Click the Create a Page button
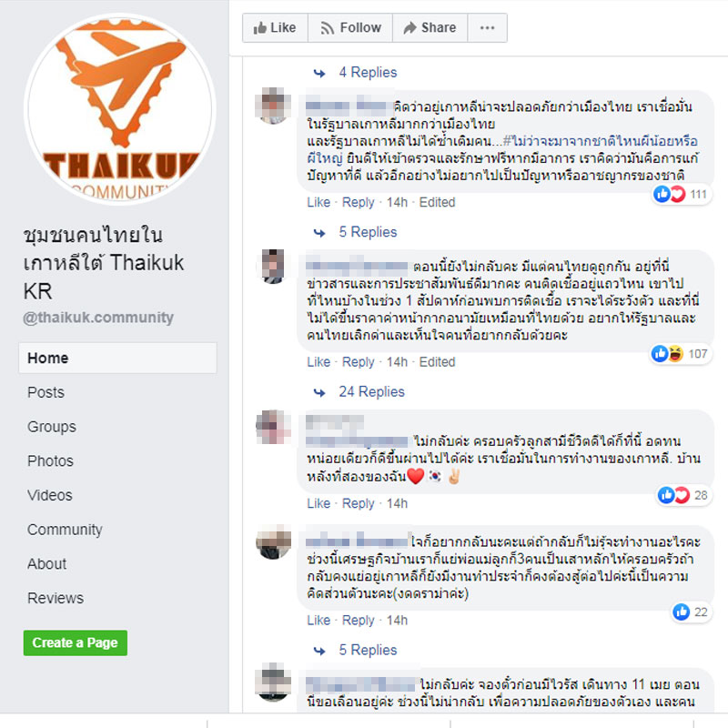The height and width of the screenshot is (728, 728). coord(76,642)
